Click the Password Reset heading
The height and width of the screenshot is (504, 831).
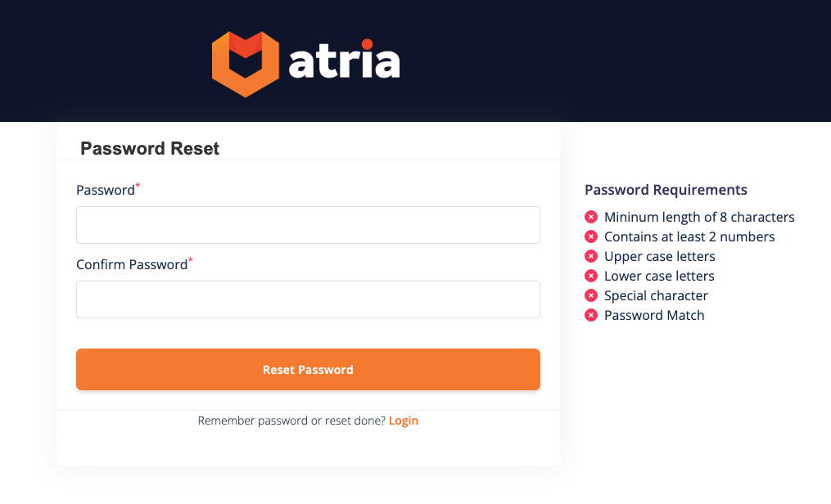(150, 149)
